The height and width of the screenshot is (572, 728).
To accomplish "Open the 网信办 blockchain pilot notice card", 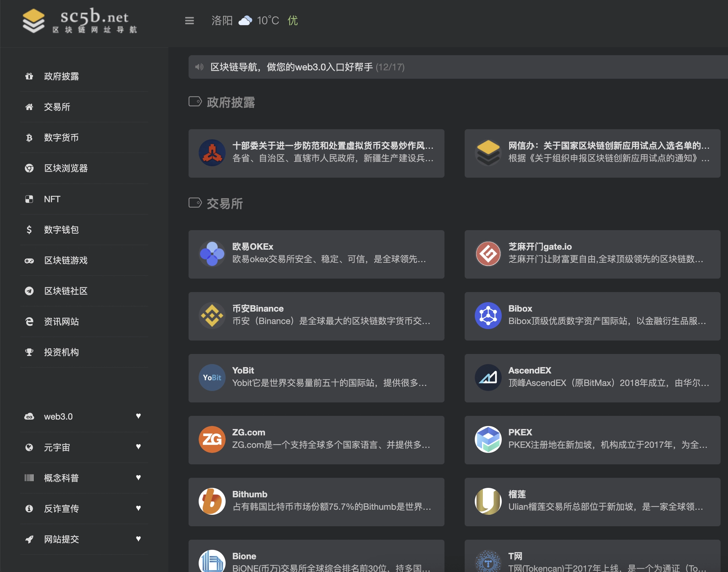I will click(x=593, y=153).
